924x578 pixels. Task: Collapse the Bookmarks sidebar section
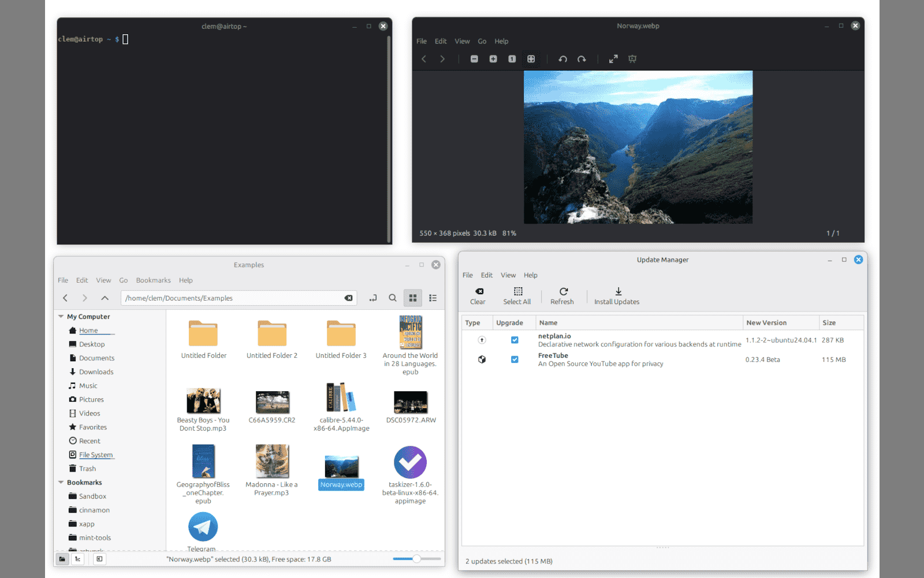pyautogui.click(x=61, y=483)
